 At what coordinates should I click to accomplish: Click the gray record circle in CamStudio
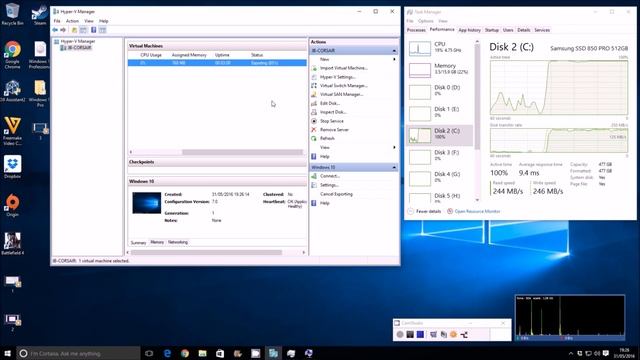click(x=400, y=334)
